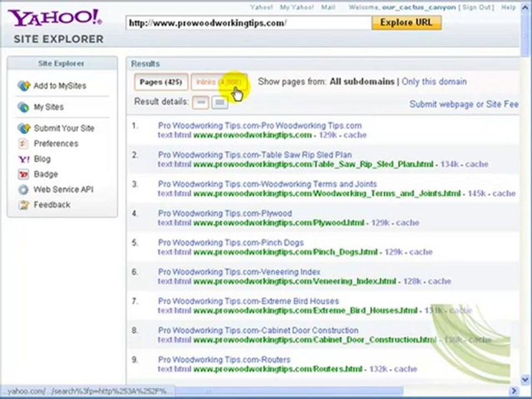Open cache link for Woodworking Terms result

tap(504, 193)
